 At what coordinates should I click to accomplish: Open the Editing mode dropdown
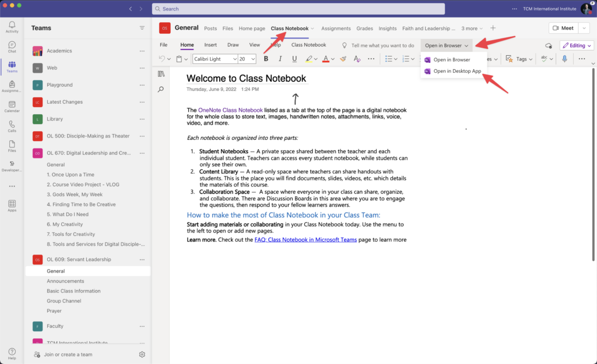577,45
